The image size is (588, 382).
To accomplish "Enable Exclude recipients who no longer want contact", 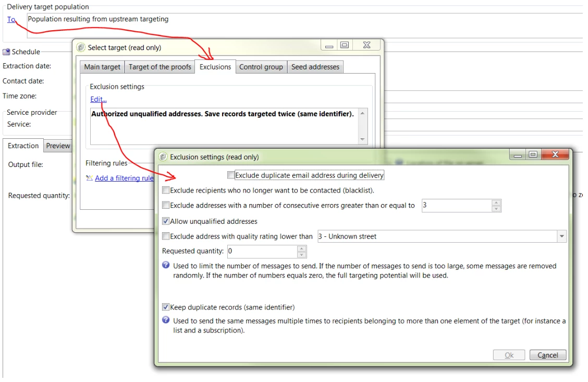I will tap(165, 190).
